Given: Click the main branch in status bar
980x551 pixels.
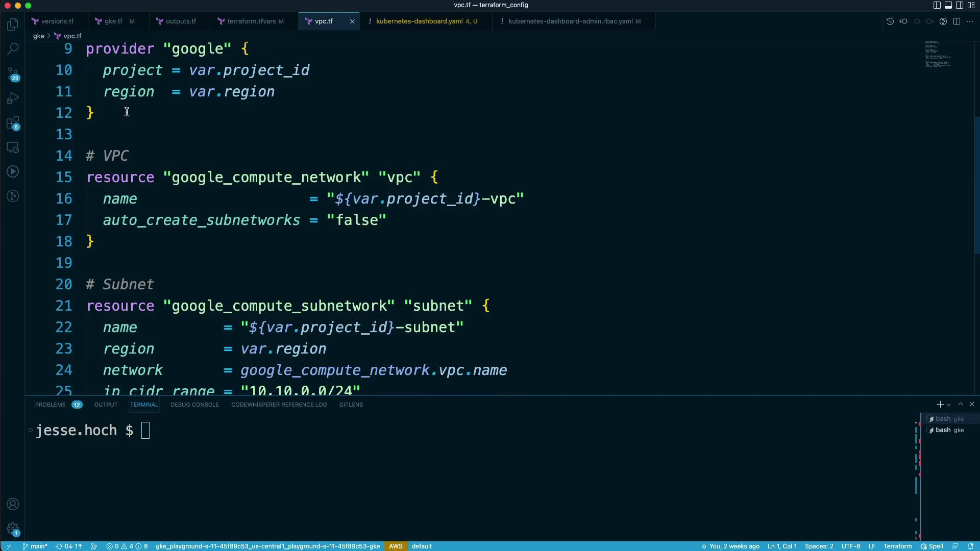Looking at the screenshot, I should click(x=35, y=546).
